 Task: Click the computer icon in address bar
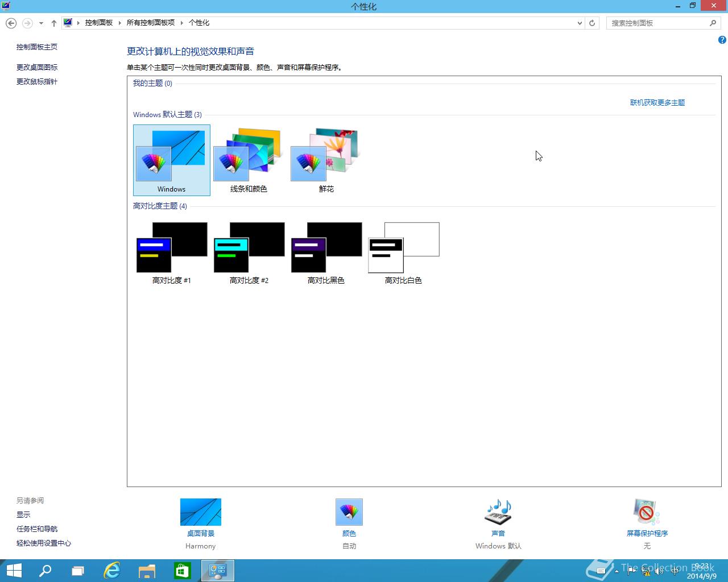pyautogui.click(x=68, y=23)
